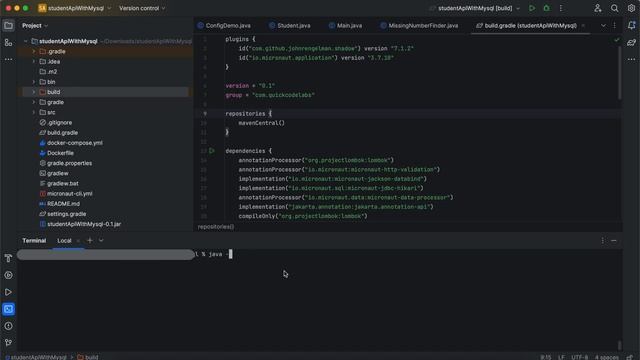The height and width of the screenshot is (360, 640).
Task: Click build breadcrumb in status bar
Action: coord(88,357)
